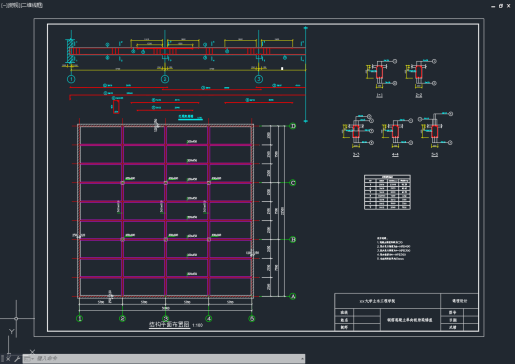Screen dimensions: 515x364
Task: Select axis bubble D beside the plan
Action: click(293, 126)
